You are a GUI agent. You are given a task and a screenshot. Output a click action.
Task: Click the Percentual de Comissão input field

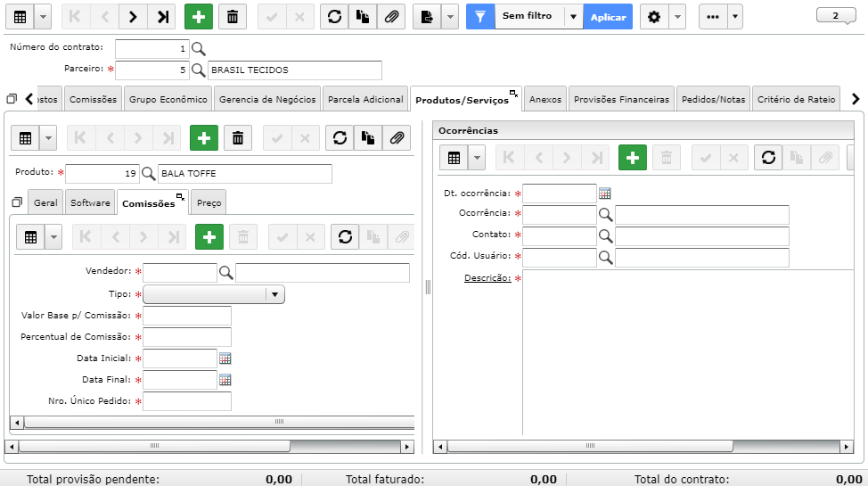[187, 337]
